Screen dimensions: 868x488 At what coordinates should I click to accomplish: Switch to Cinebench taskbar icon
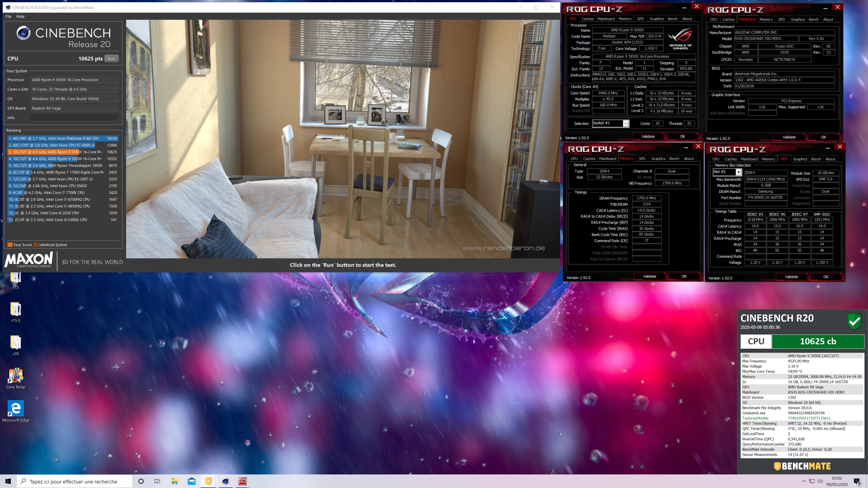225,481
